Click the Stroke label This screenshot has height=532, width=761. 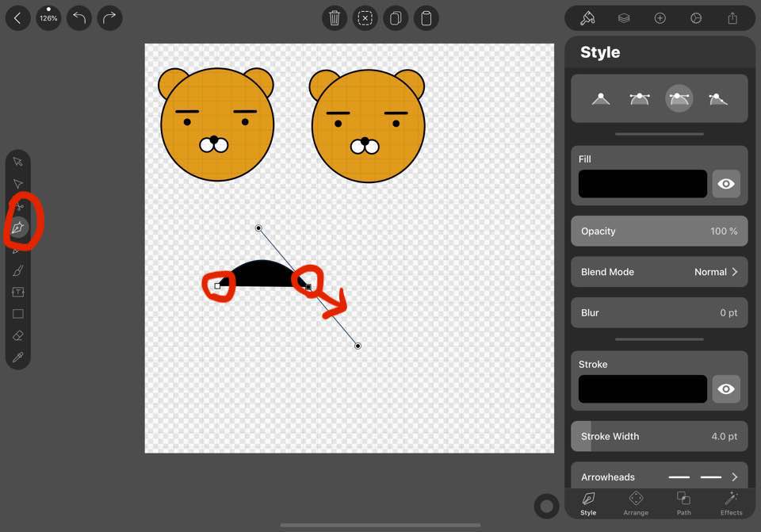tap(593, 365)
